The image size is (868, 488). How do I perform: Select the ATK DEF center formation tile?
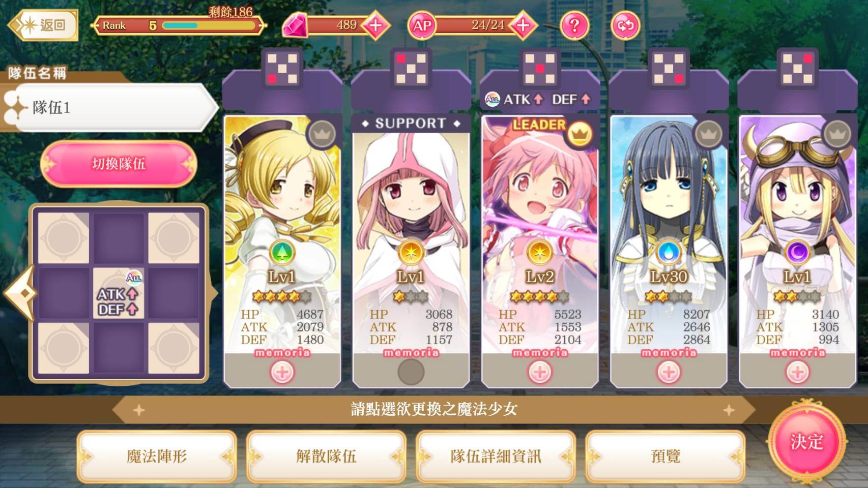click(x=118, y=293)
